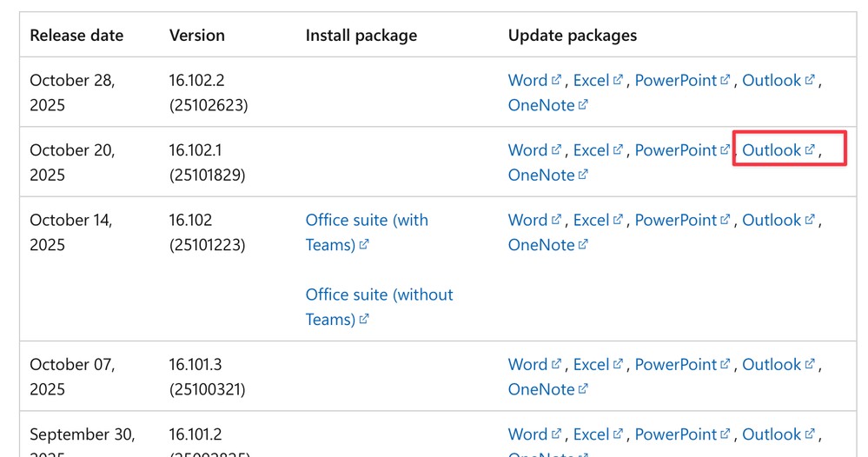The height and width of the screenshot is (457, 868).
Task: Click external-link icon beside Office suite (with Teams)
Action: (364, 244)
